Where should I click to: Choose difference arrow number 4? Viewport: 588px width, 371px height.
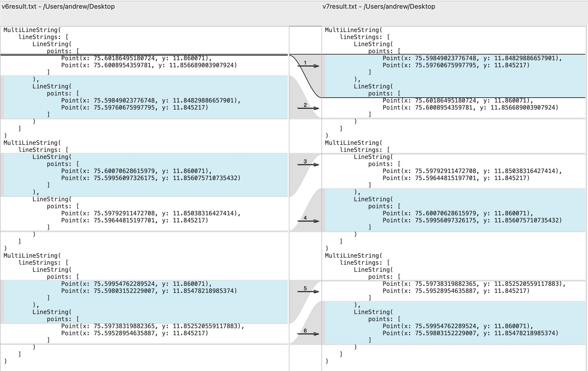tap(308, 220)
